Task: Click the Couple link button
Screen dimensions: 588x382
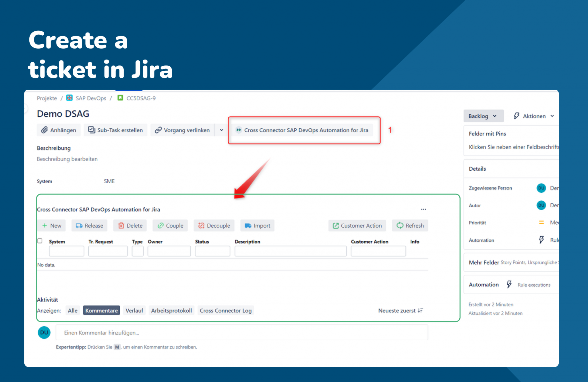Action: coord(170,225)
